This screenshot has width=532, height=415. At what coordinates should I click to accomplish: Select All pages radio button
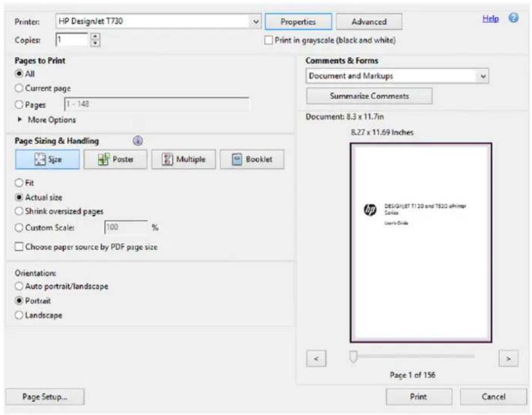click(x=19, y=74)
